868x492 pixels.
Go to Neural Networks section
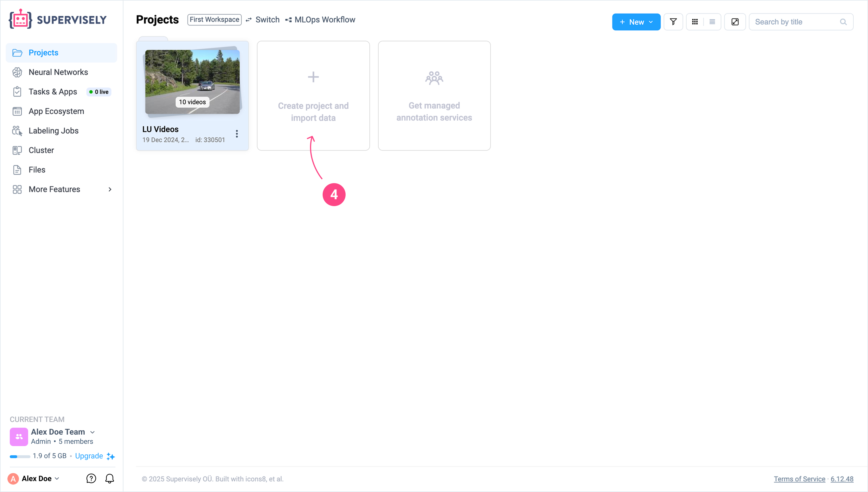(x=58, y=72)
